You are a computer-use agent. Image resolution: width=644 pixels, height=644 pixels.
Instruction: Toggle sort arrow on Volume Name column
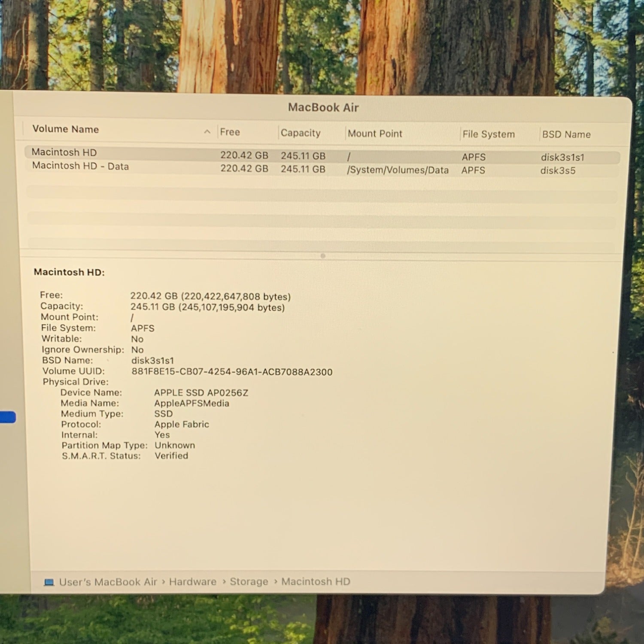click(207, 132)
